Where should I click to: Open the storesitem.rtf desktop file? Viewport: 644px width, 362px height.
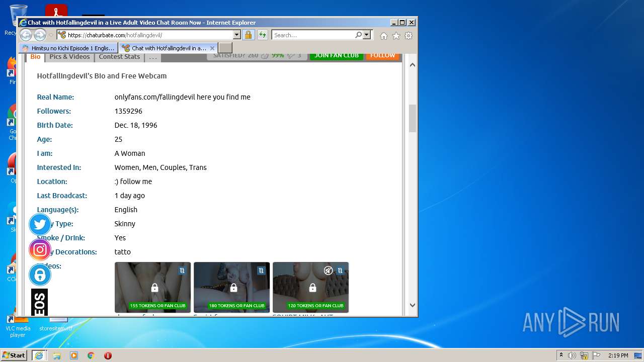coord(56,324)
